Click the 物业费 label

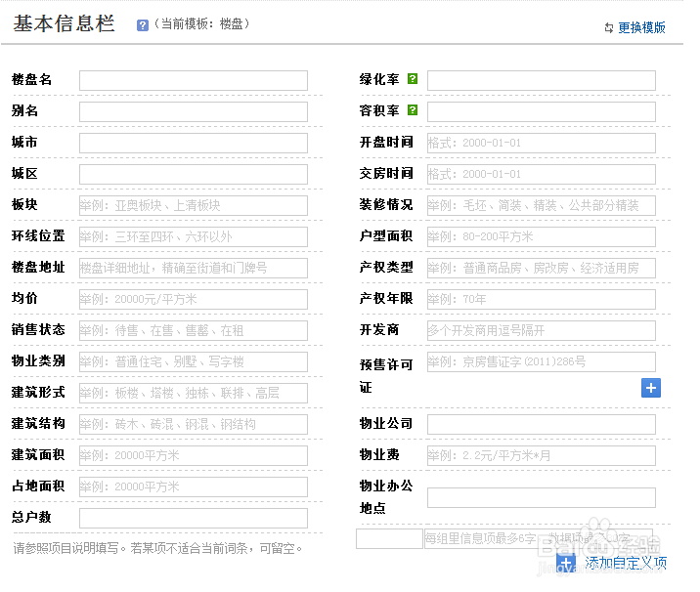(x=379, y=454)
